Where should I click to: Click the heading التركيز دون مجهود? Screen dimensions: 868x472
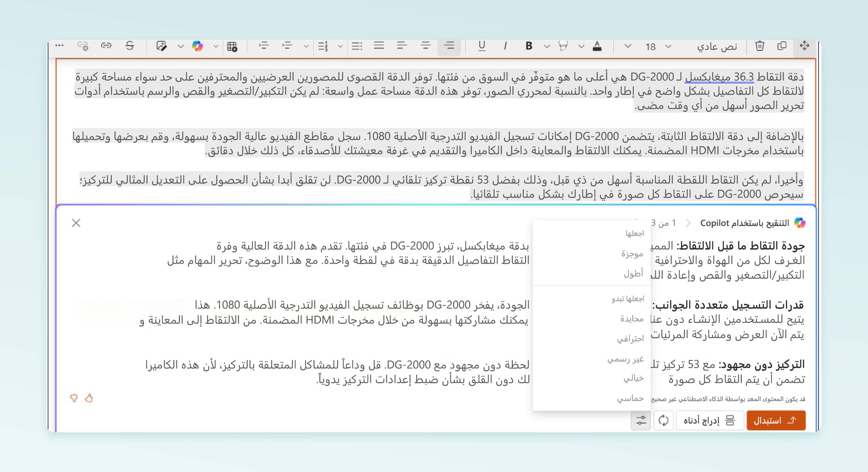tap(761, 364)
